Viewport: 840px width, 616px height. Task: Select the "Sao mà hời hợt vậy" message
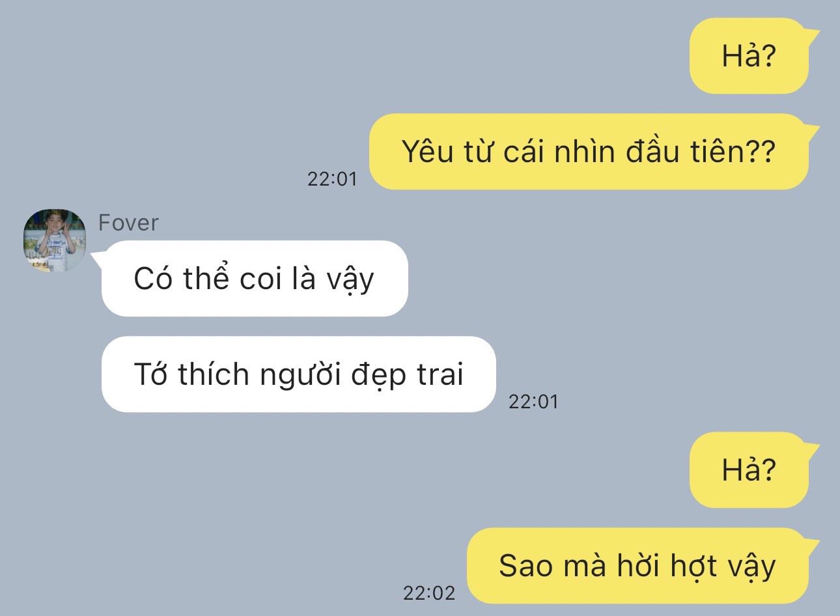pos(637,566)
